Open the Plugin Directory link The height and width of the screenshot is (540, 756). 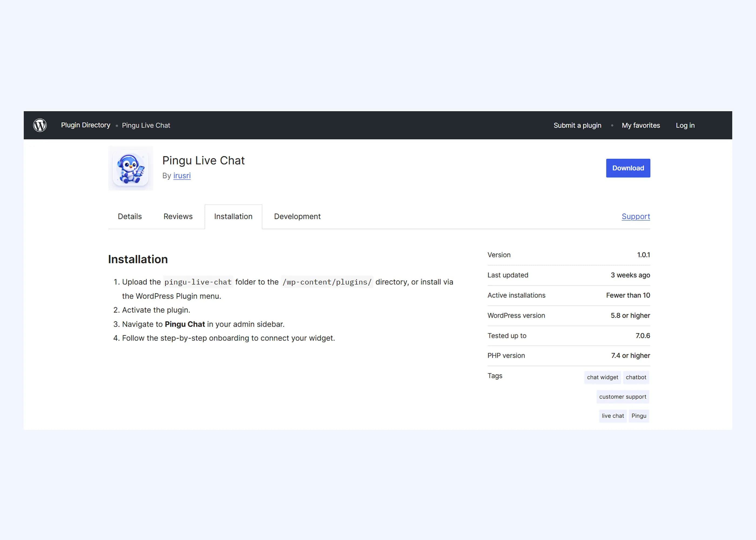tap(85, 125)
